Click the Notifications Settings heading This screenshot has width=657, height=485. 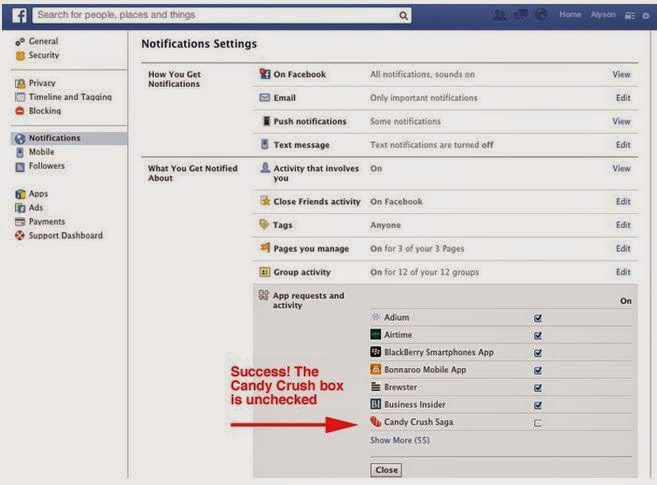point(199,44)
